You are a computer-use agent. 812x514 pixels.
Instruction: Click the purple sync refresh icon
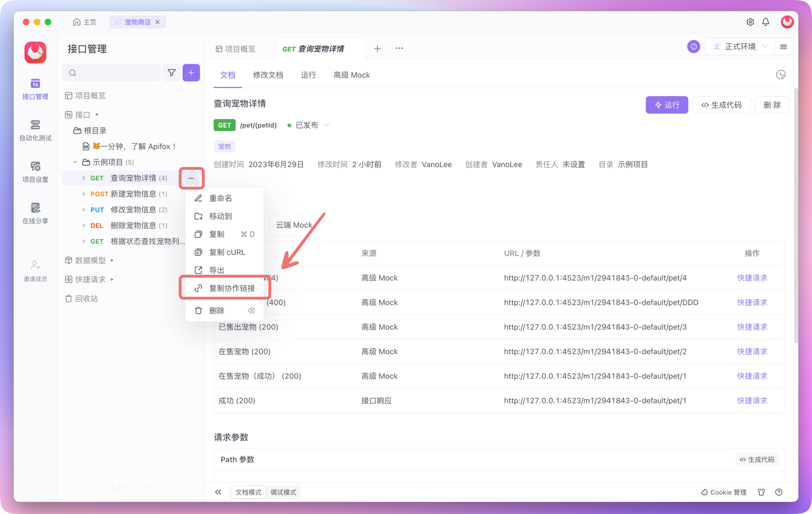coord(693,47)
